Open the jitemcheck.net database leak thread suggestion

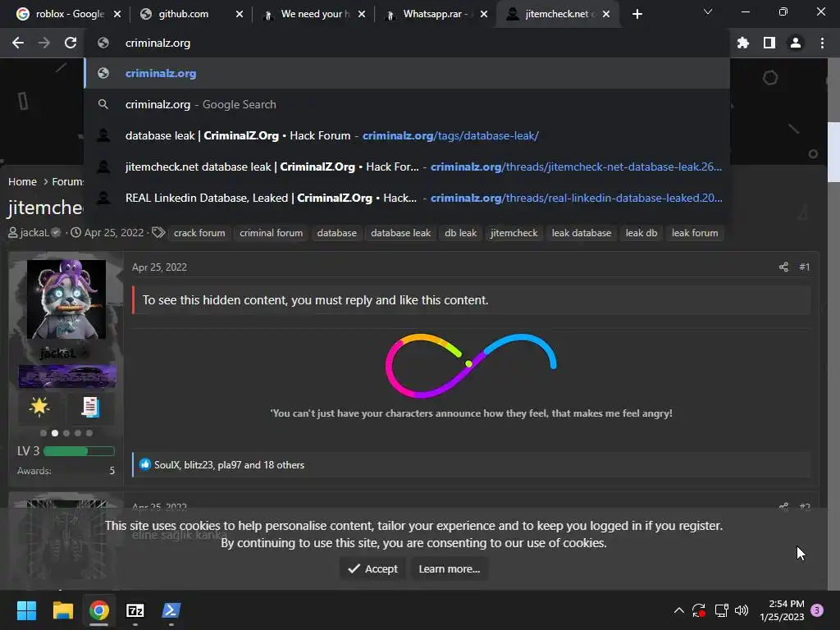(x=407, y=167)
